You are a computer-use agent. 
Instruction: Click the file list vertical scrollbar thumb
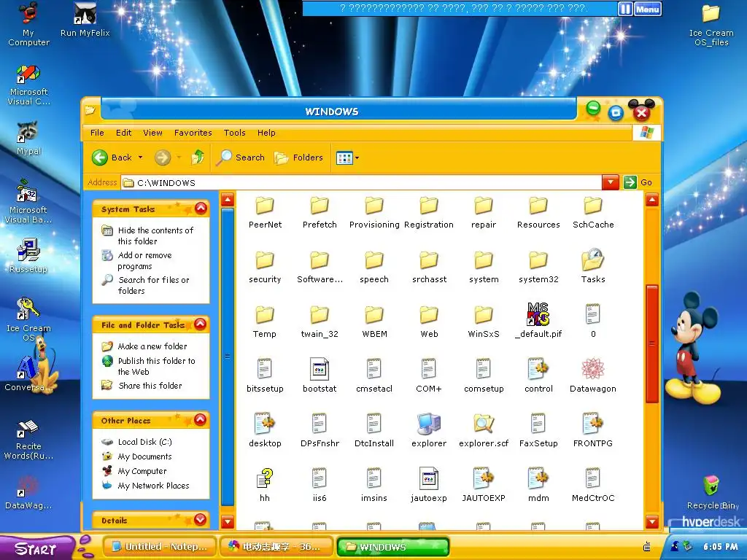pos(651,343)
